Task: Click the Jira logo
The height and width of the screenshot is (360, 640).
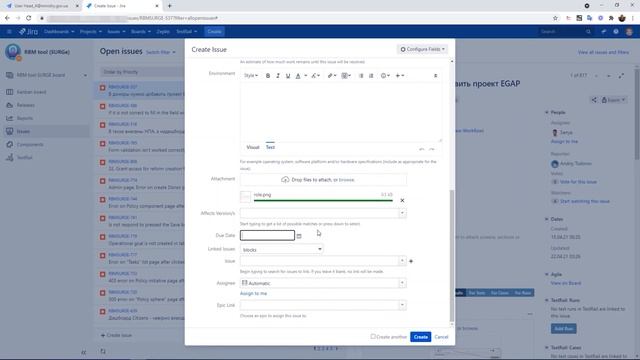Action: point(28,31)
